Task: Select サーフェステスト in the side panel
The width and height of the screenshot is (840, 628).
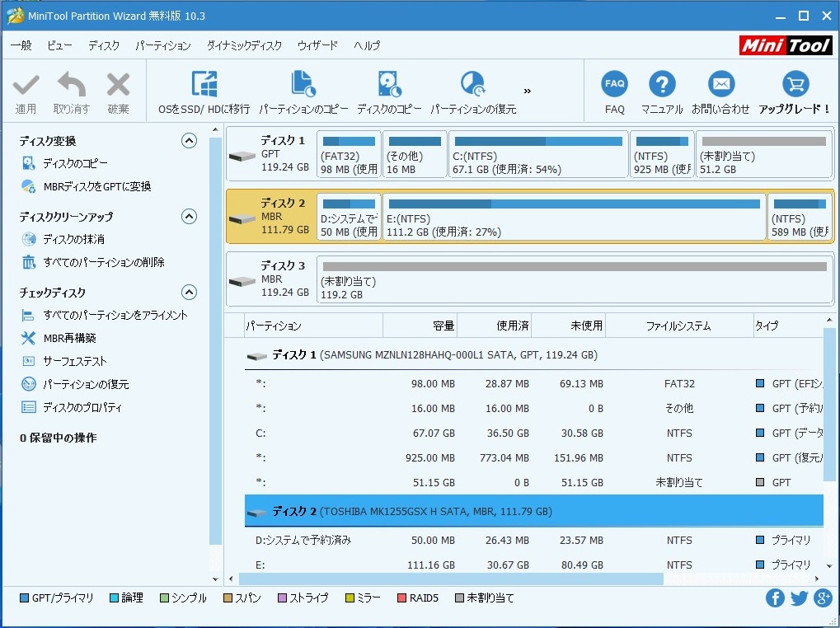Action: [75, 361]
